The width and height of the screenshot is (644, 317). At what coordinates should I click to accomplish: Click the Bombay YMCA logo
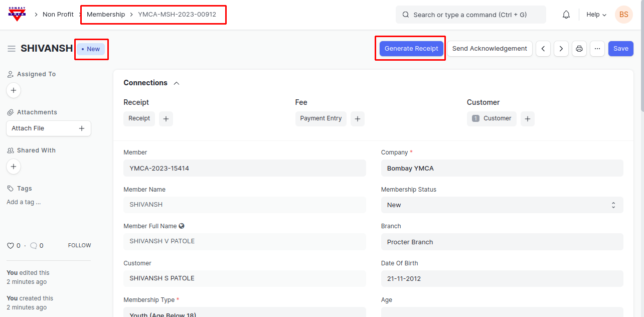coord(17,14)
